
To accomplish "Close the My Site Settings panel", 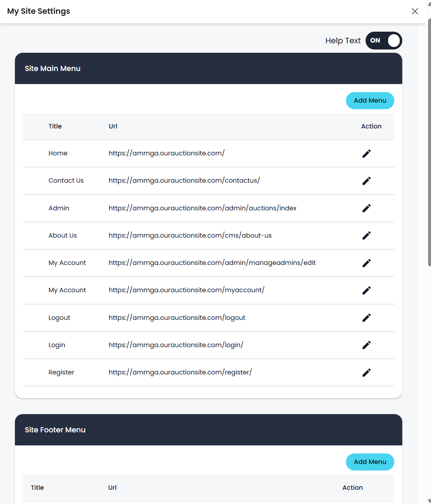I will point(415,11).
